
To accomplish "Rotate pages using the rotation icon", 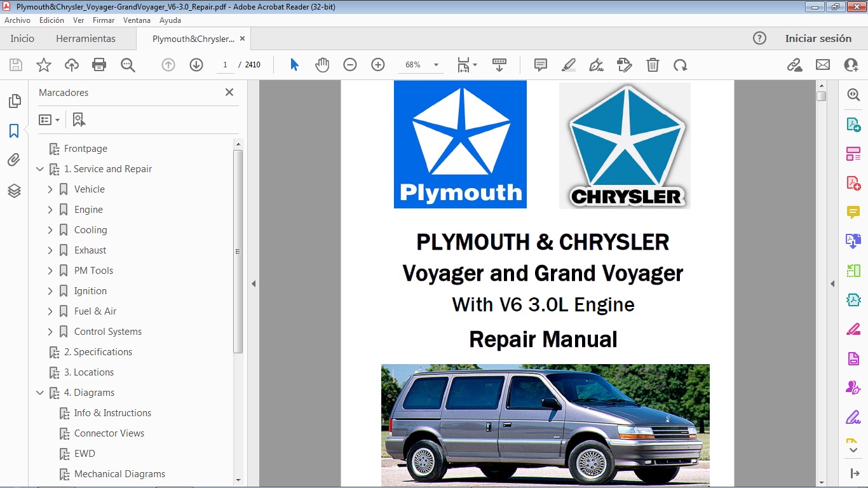I will [681, 64].
